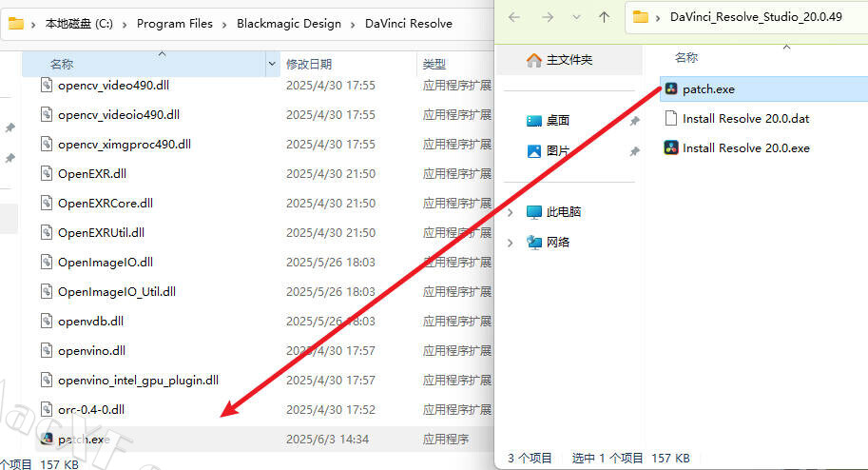Click the DLL icon of OpenImageIO.dll
868x470 pixels.
point(47,262)
